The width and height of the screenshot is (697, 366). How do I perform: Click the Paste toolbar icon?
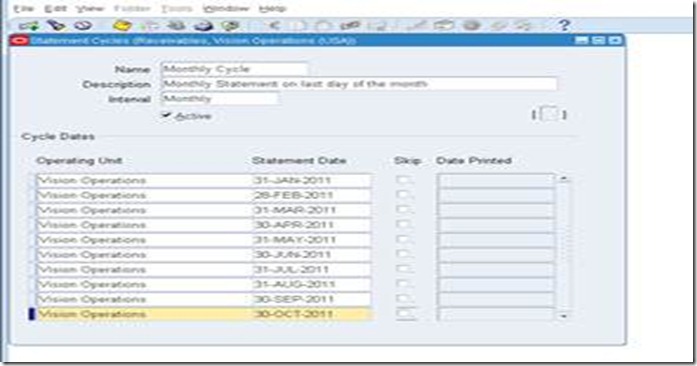(323, 25)
